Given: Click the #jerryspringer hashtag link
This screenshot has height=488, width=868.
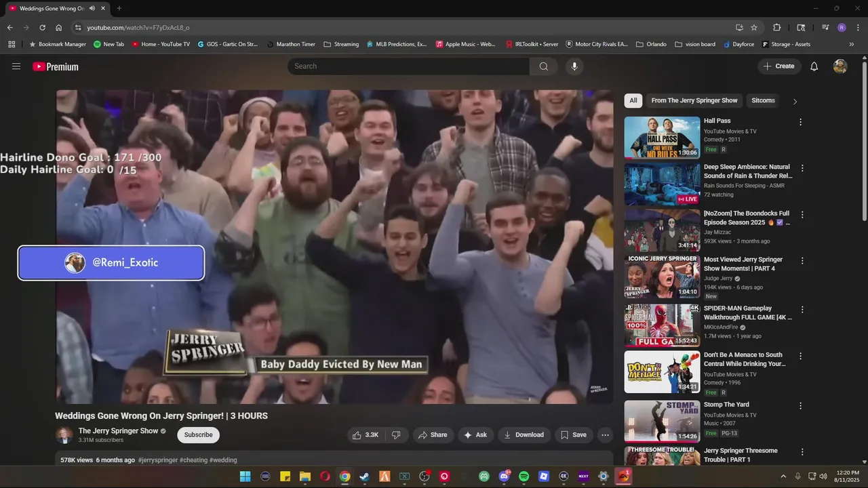Looking at the screenshot, I should [x=158, y=460].
